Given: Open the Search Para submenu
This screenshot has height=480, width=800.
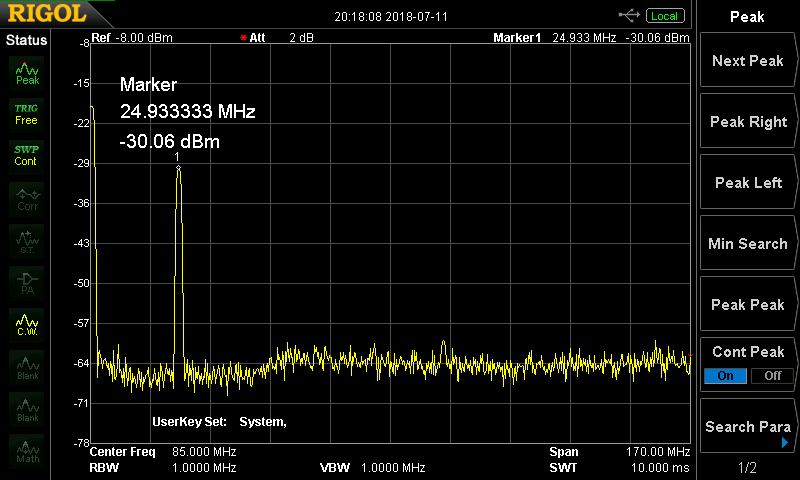Looking at the screenshot, I should 748,426.
